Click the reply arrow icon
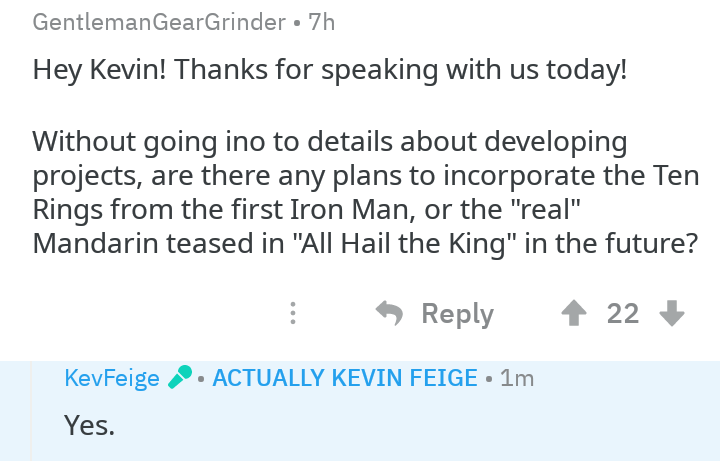Screen dimensions: 720x461 pyautogui.click(x=389, y=313)
